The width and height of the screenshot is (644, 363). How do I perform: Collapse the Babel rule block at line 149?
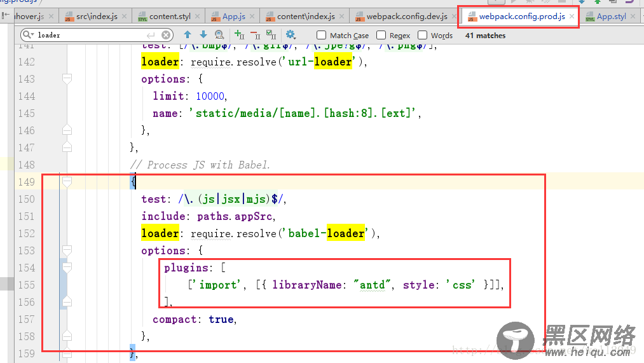tap(67, 182)
